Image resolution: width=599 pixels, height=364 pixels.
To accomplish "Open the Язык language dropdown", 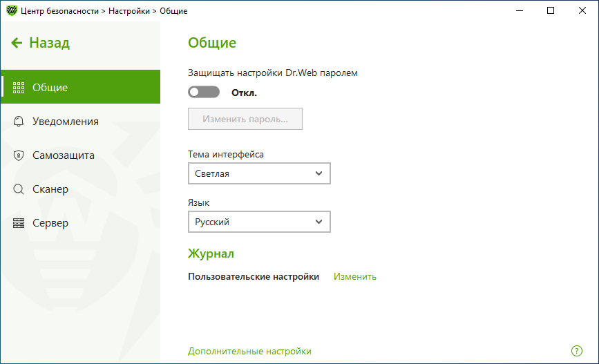I will [259, 222].
